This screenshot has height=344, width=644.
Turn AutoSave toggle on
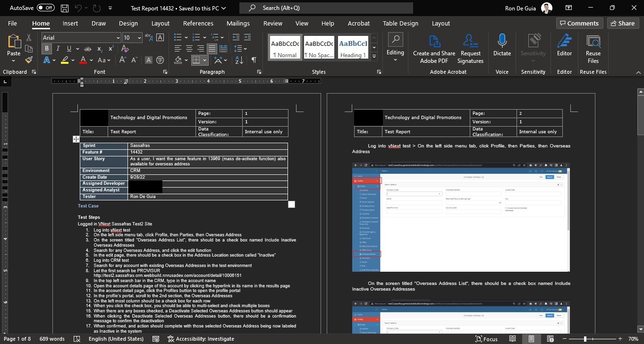point(46,8)
